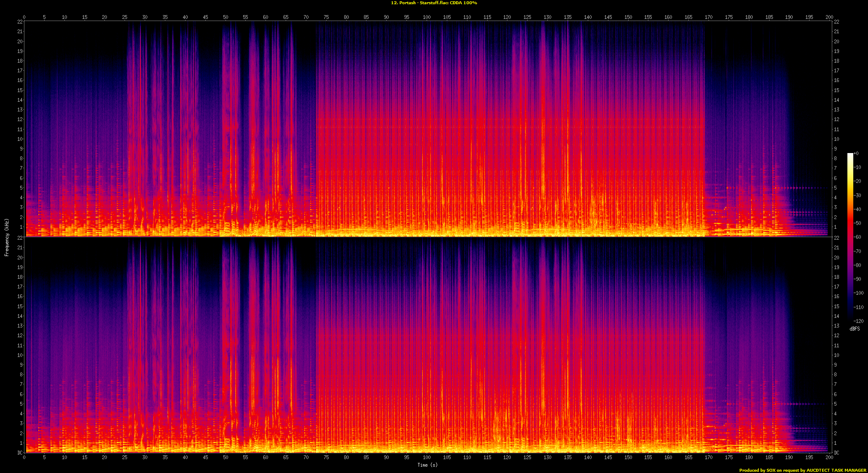
Task: Click the 150 second marker on bottom time axis
Action: pyautogui.click(x=628, y=457)
